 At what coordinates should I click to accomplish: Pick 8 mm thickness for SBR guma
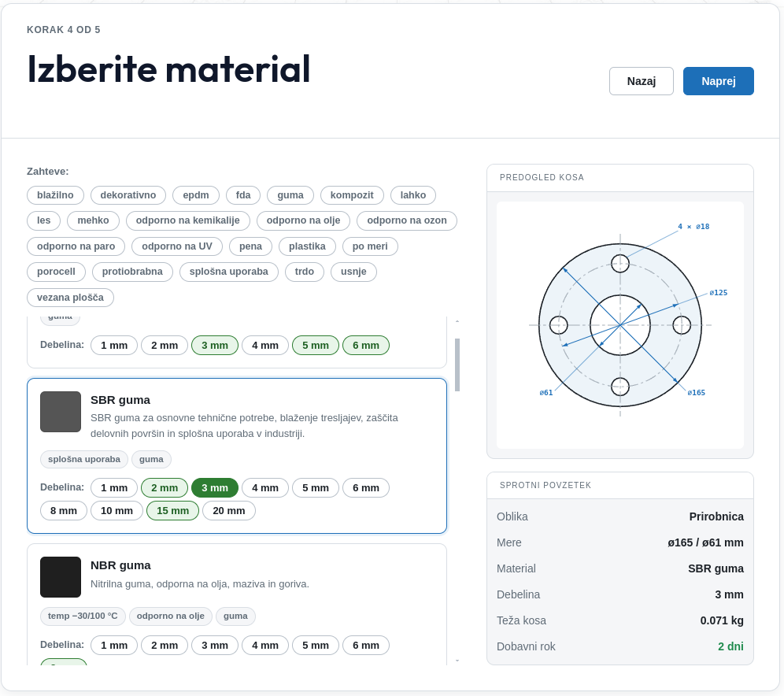[64, 510]
